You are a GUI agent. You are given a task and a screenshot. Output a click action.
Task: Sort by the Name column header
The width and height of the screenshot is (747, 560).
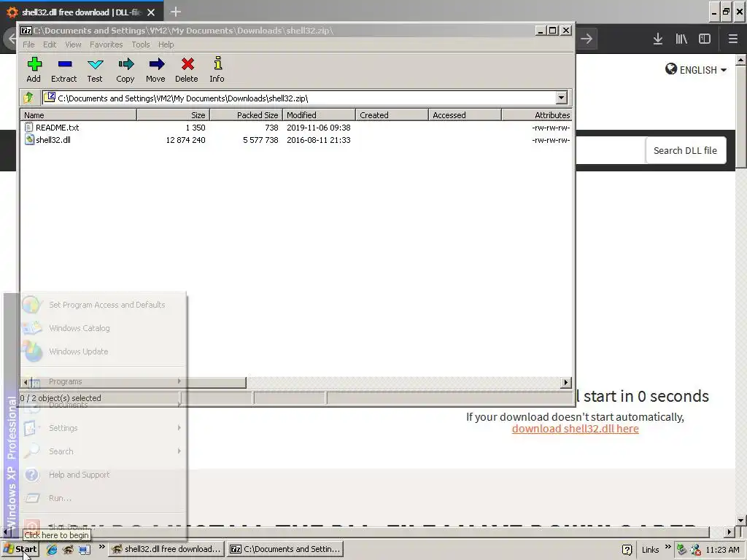(x=79, y=114)
